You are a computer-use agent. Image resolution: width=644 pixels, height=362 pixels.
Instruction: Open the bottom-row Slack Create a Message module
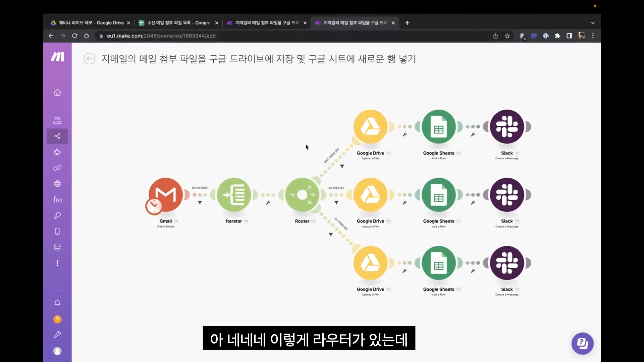[x=507, y=263]
